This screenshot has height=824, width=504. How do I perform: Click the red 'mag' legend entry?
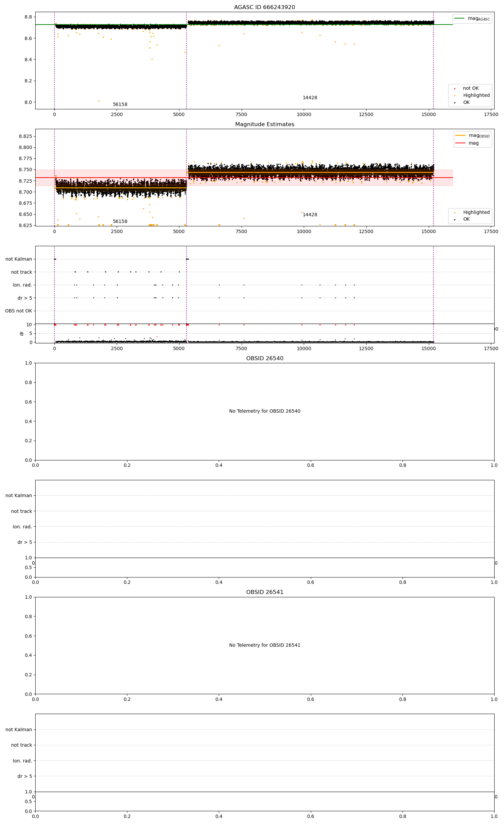coord(467,143)
